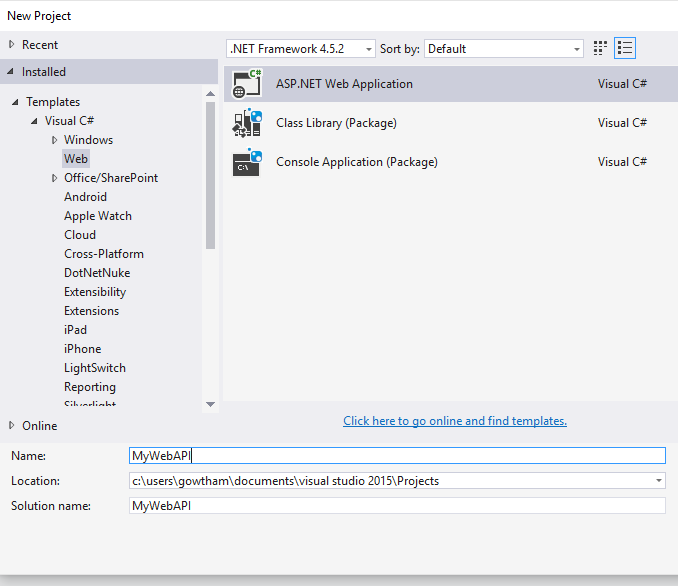Select the Windows template category
The image size is (678, 586).
point(88,140)
